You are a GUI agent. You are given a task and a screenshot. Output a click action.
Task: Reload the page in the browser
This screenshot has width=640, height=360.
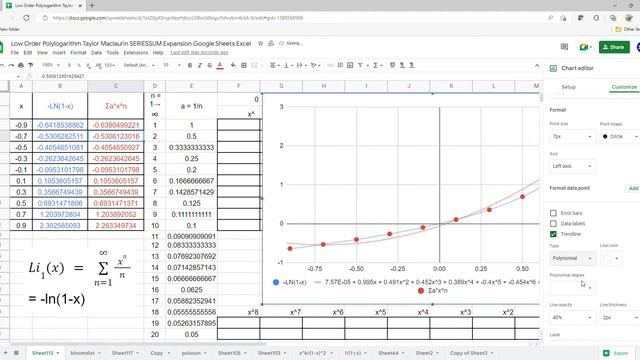(27, 18)
